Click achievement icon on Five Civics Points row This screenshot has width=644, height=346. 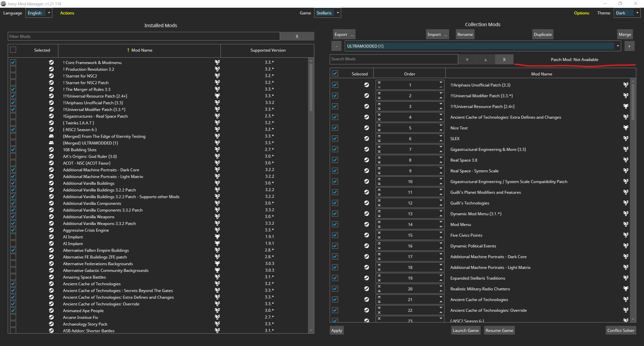626,235
